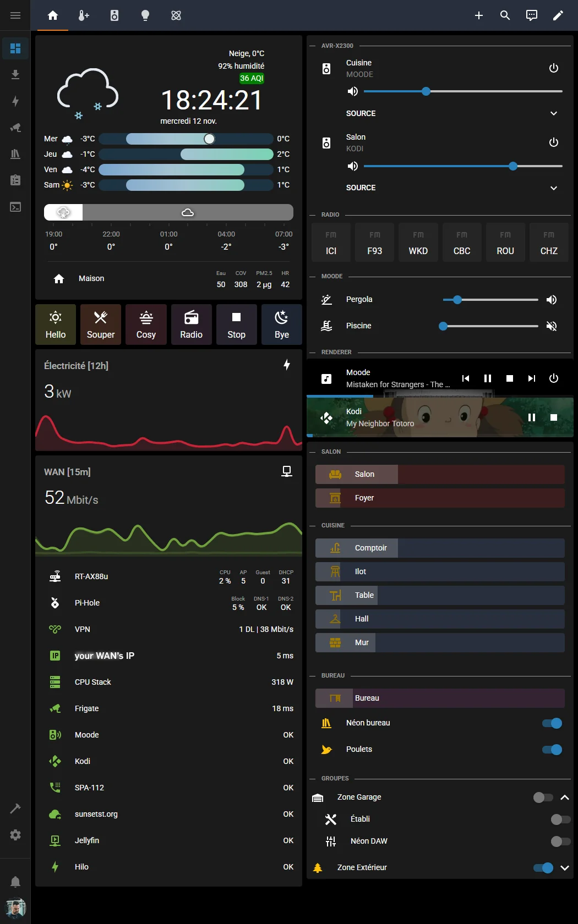The width and height of the screenshot is (578, 924).
Task: Toggle the Poulets switch off
Action: click(552, 750)
